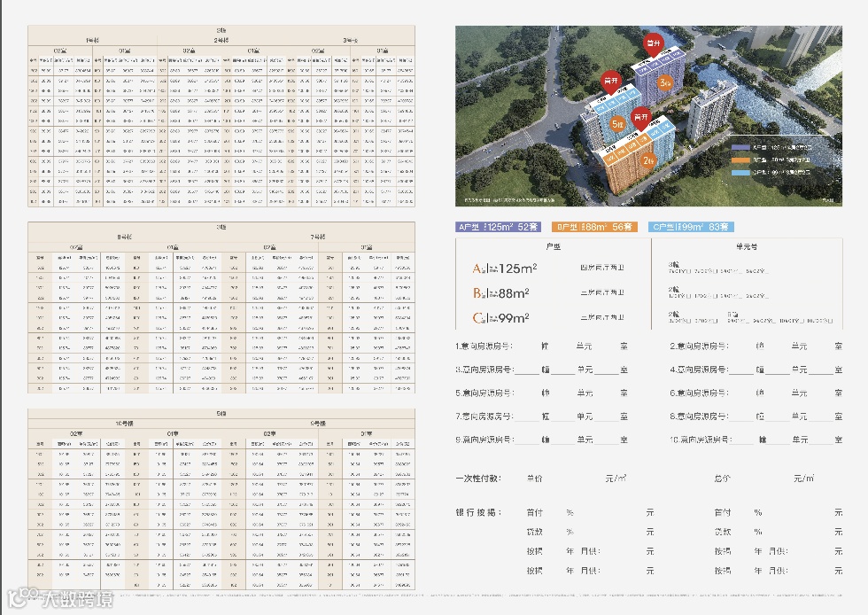
Task: Select the A户型 125m² 52套 tag
Action: click(498, 227)
